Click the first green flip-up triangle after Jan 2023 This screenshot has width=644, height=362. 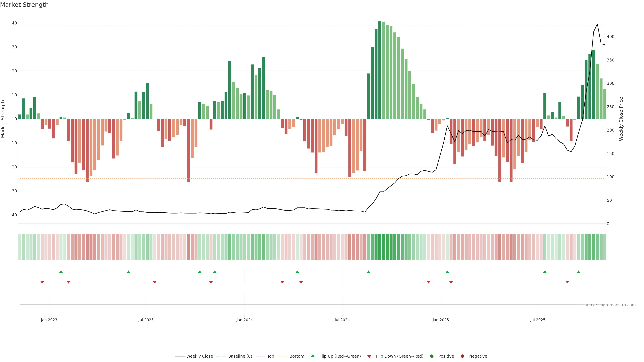click(x=61, y=272)
